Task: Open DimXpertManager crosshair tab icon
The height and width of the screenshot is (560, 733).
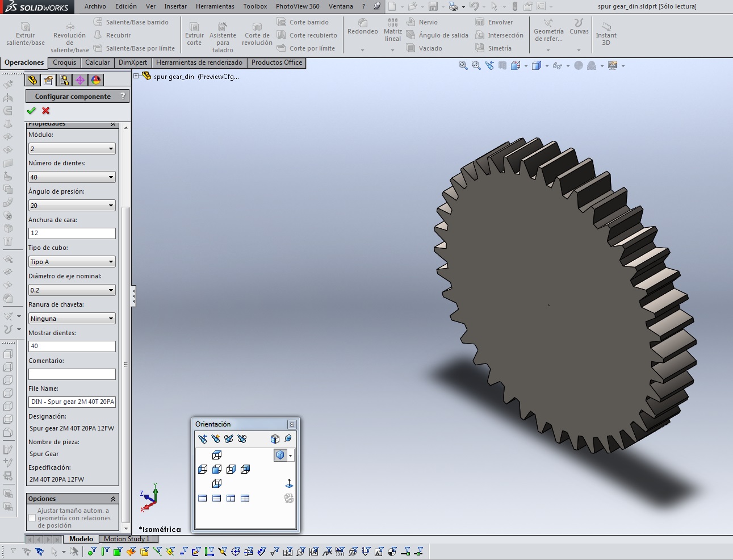Action: pos(80,80)
